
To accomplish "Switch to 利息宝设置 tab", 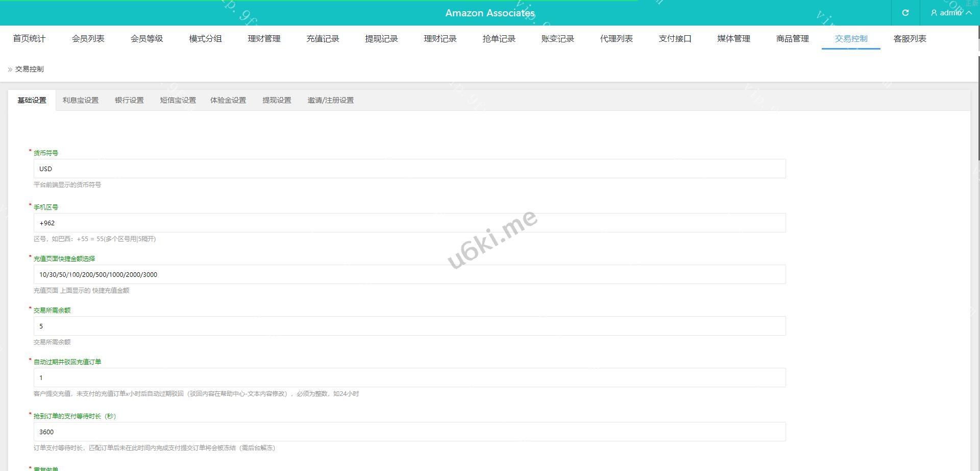I will pos(81,101).
